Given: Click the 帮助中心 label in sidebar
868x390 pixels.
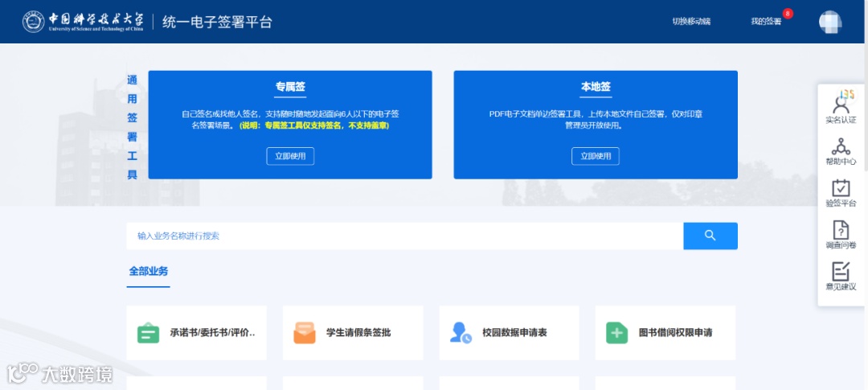Looking at the screenshot, I should pyautogui.click(x=841, y=162).
